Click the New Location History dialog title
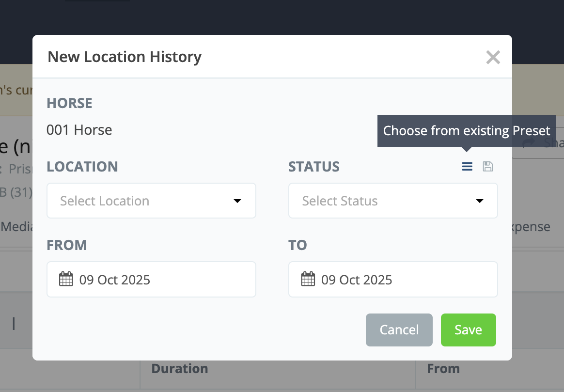 (x=125, y=57)
